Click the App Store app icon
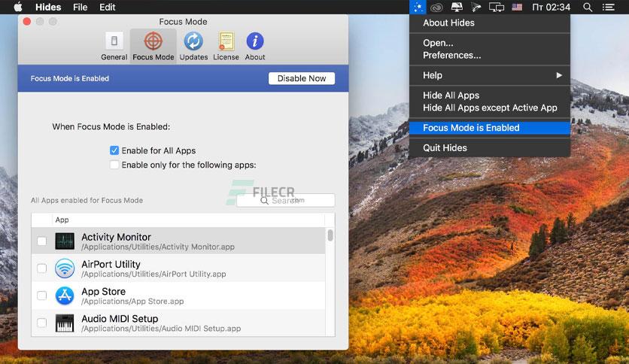 [65, 296]
